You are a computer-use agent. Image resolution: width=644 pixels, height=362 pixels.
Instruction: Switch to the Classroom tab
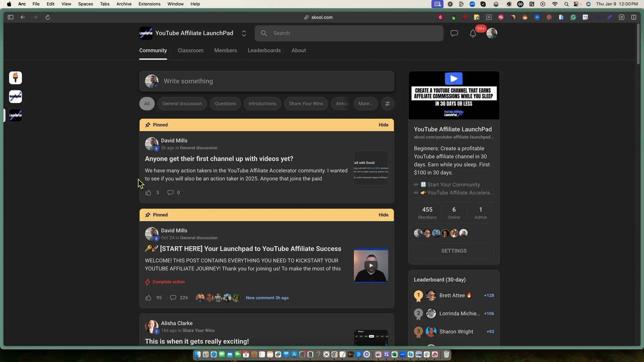coord(191,50)
